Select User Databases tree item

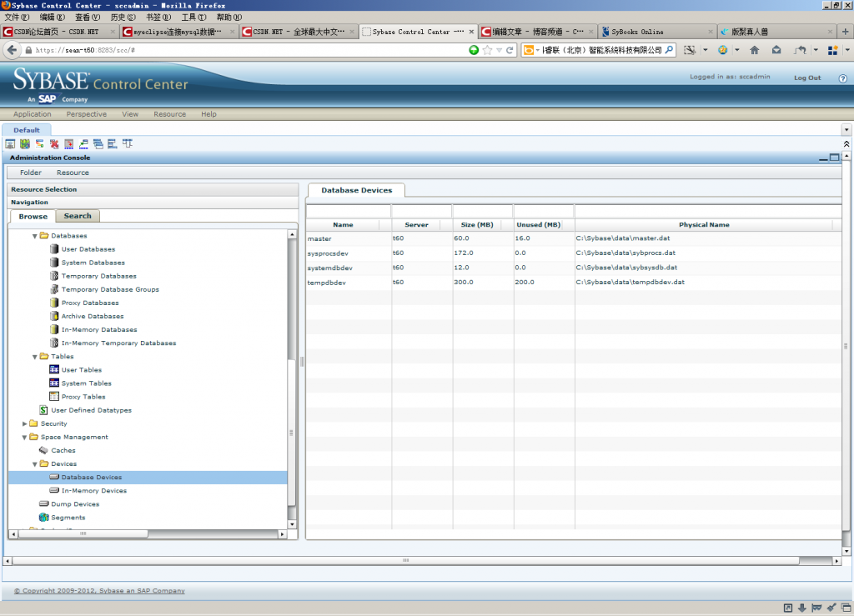88,249
